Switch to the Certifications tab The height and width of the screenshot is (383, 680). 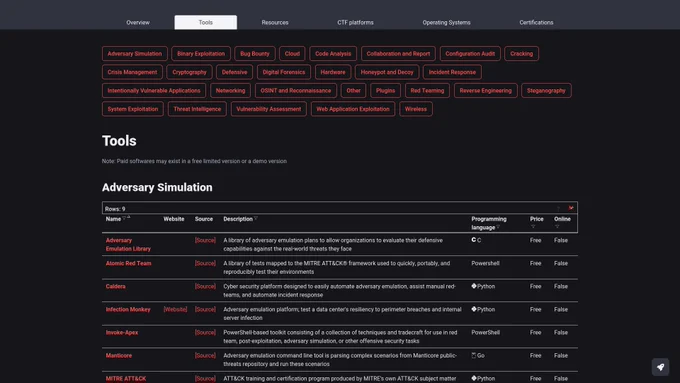pyautogui.click(x=536, y=23)
